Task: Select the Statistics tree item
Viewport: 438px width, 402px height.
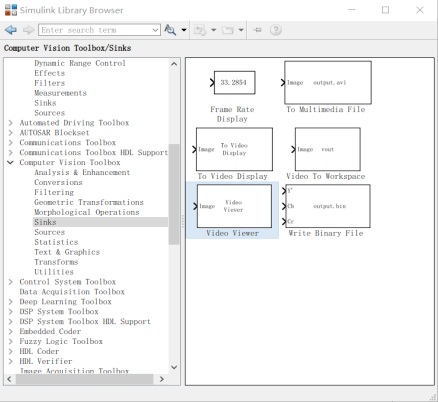Action: (56, 242)
